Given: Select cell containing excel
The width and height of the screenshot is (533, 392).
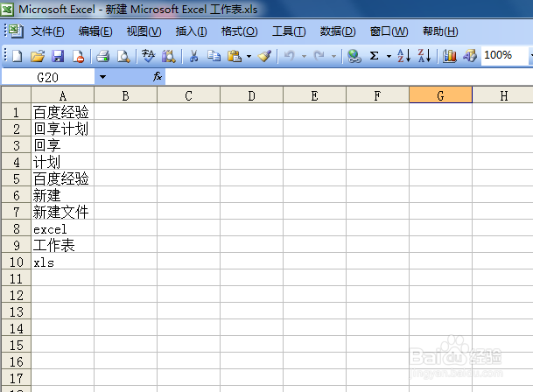Looking at the screenshot, I should (x=62, y=228).
